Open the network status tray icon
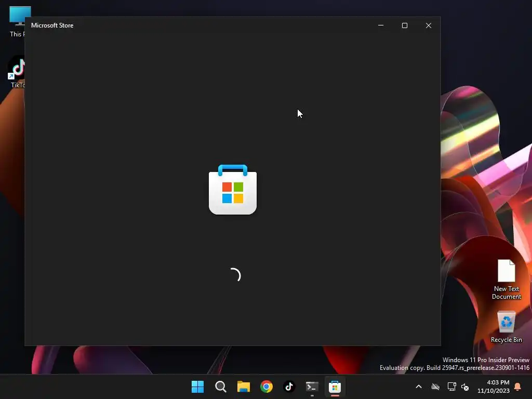Screen dimensions: 532x399 coord(451,387)
